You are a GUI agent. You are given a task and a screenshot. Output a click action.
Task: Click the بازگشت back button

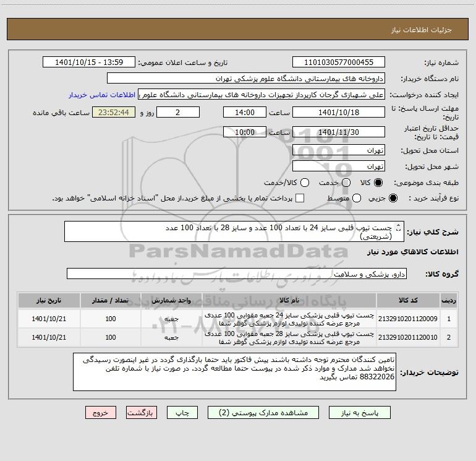(x=142, y=413)
